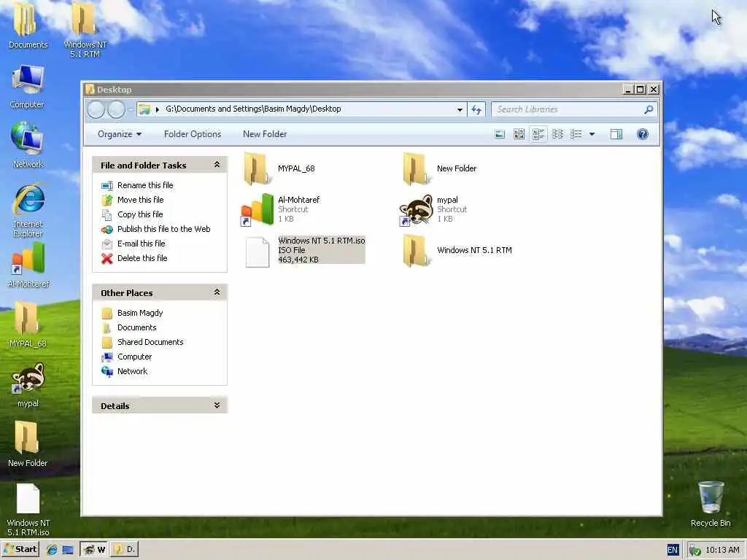747x560 pixels.
Task: Select Internet Explorer desktop icon
Action: [28, 210]
